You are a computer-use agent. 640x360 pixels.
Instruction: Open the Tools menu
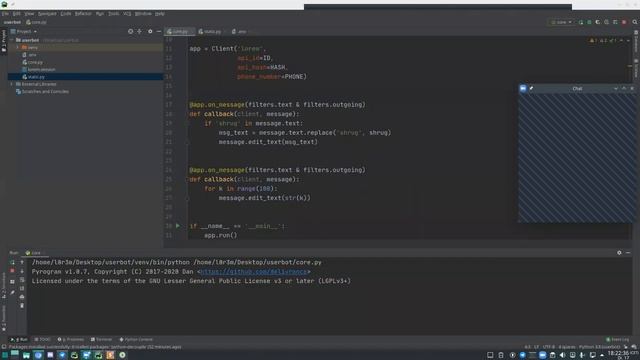pos(113,13)
